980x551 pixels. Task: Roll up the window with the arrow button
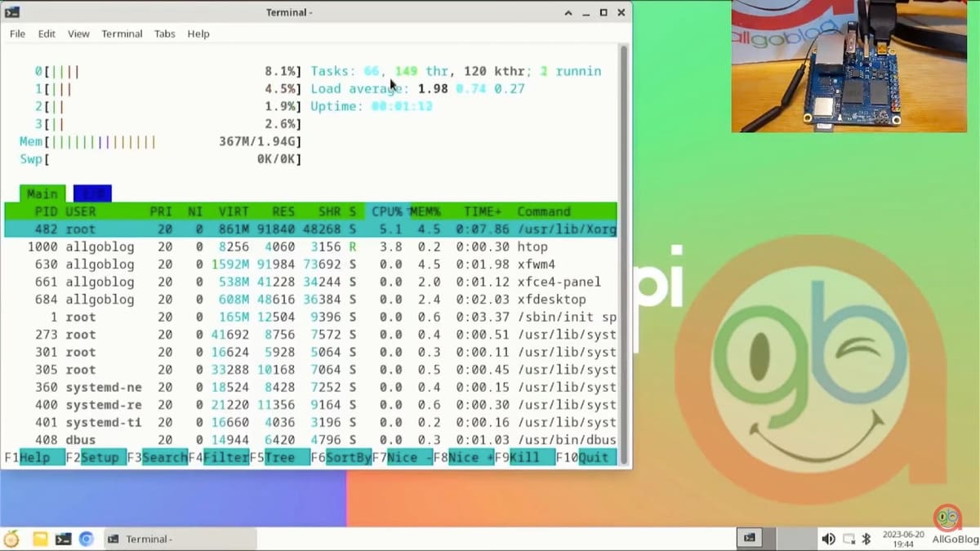point(568,12)
